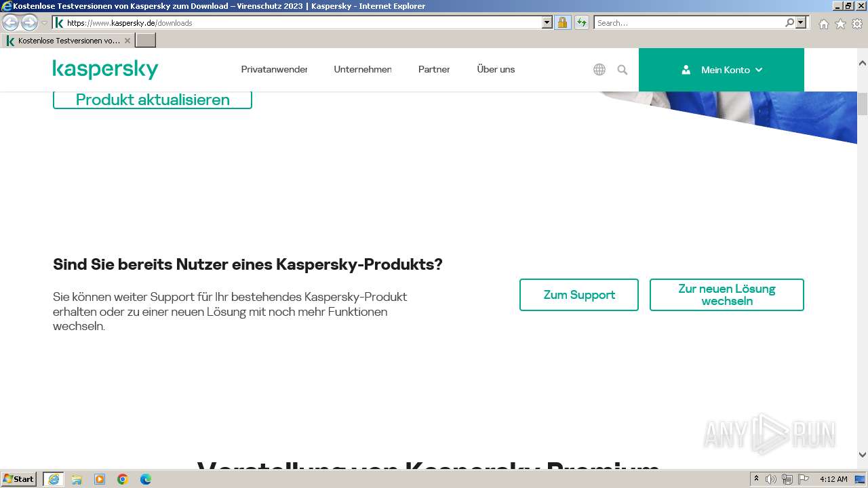The width and height of the screenshot is (868, 488).
Task: Open the Partner menu
Action: tap(434, 69)
